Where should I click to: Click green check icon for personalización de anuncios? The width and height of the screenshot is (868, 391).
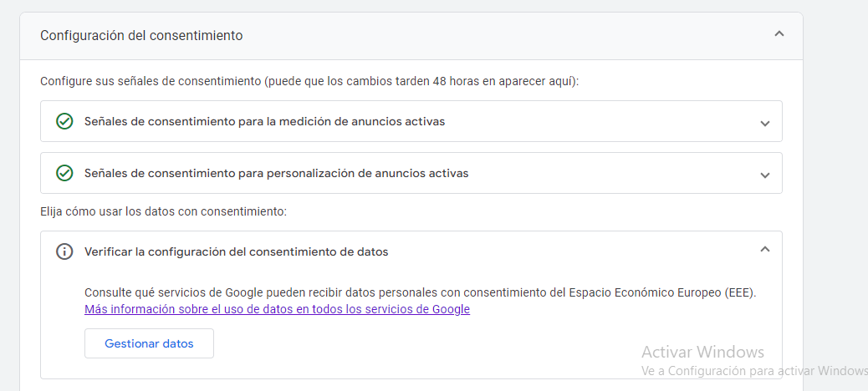point(64,173)
